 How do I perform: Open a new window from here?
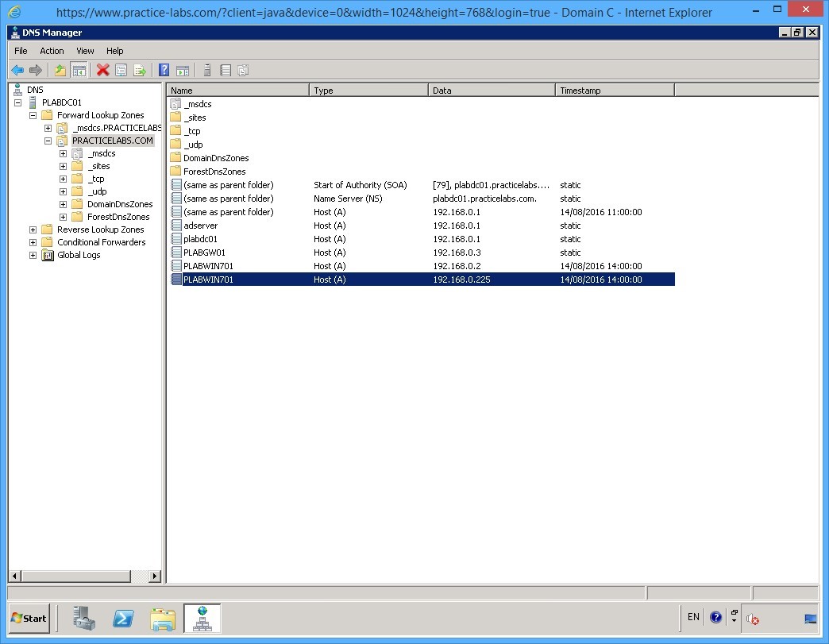[x=183, y=70]
